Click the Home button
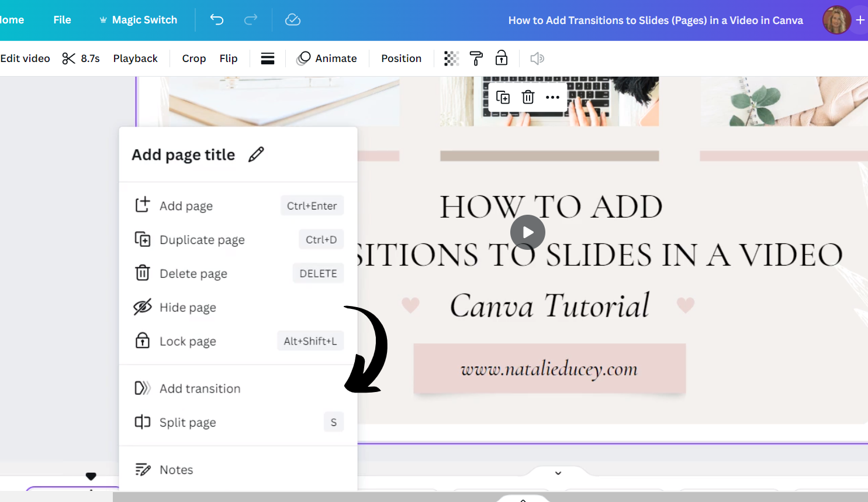This screenshot has height=502, width=868. [12, 20]
